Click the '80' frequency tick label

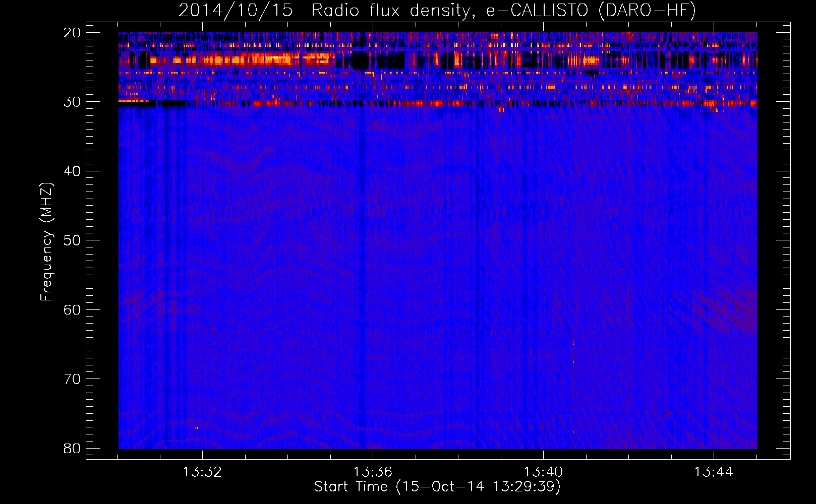point(72,449)
